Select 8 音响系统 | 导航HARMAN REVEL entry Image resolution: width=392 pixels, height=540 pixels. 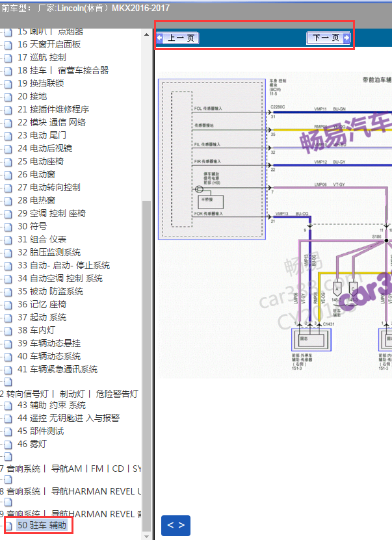(x=71, y=491)
